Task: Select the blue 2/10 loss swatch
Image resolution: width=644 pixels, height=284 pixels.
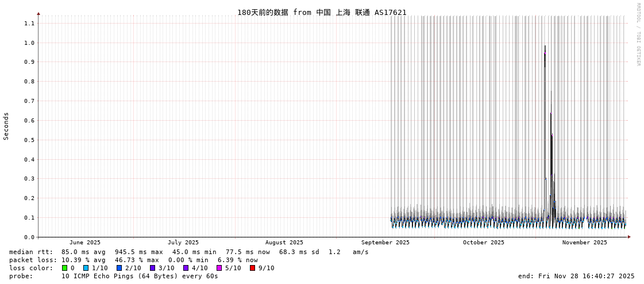Action: coord(119,268)
